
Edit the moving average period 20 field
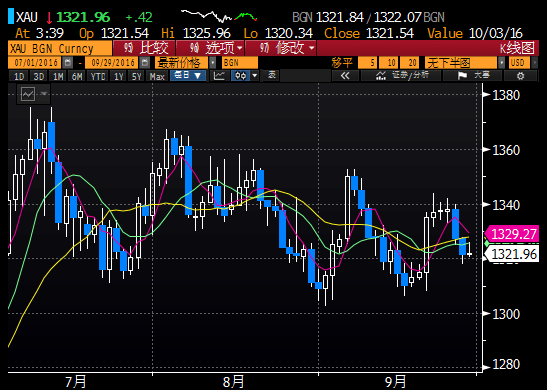tap(410, 63)
